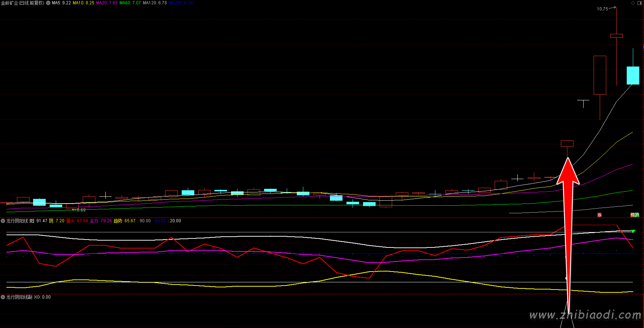Click the MA10: 8.25 label
Viewport: 644px width, 328px height.
pos(83,3)
